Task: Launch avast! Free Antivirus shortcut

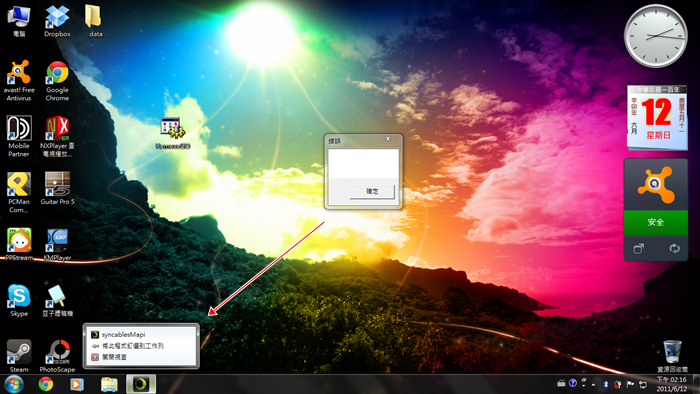Action: pos(19,81)
